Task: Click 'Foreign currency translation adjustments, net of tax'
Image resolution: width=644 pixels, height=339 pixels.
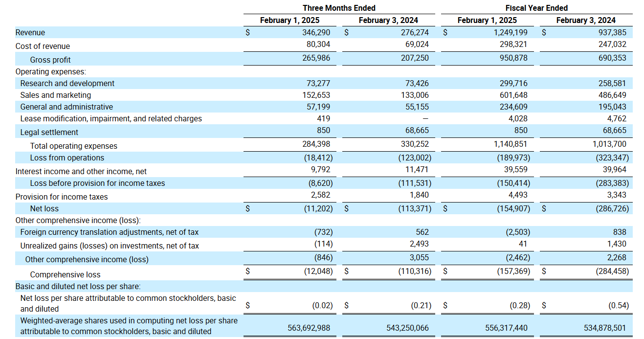Action: (110, 232)
